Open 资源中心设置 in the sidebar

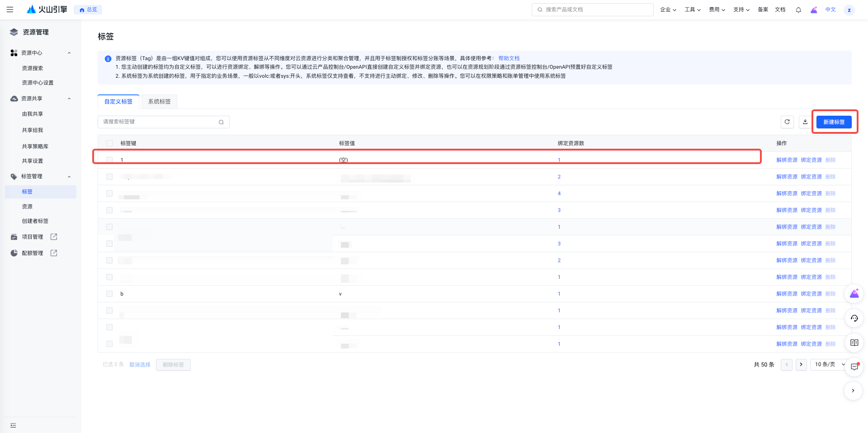click(x=38, y=83)
